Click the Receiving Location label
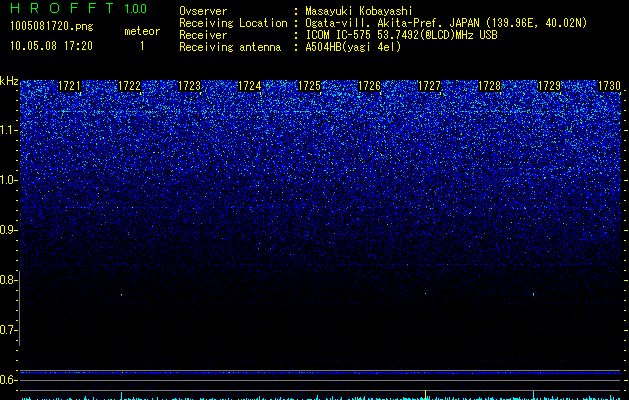 (x=233, y=23)
